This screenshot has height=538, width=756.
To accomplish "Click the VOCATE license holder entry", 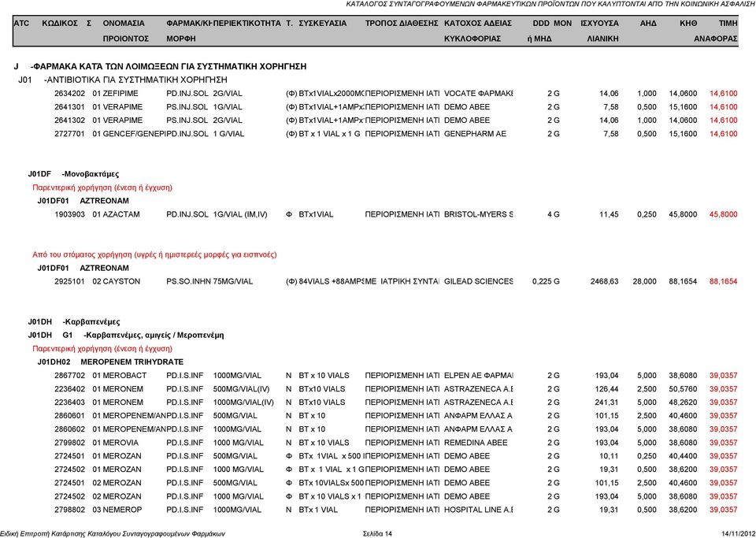I will pyautogui.click(x=479, y=94).
